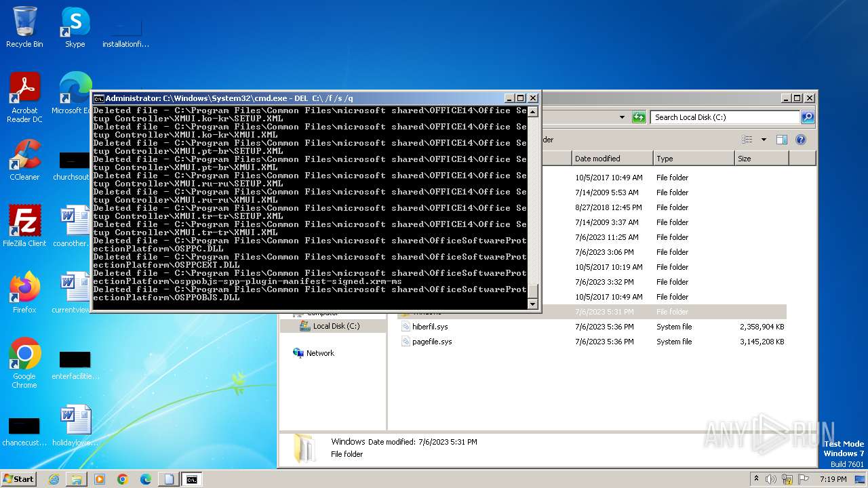Click the Windows folder thumbnail in details pane
Image resolution: width=868 pixels, height=488 pixels.
304,448
